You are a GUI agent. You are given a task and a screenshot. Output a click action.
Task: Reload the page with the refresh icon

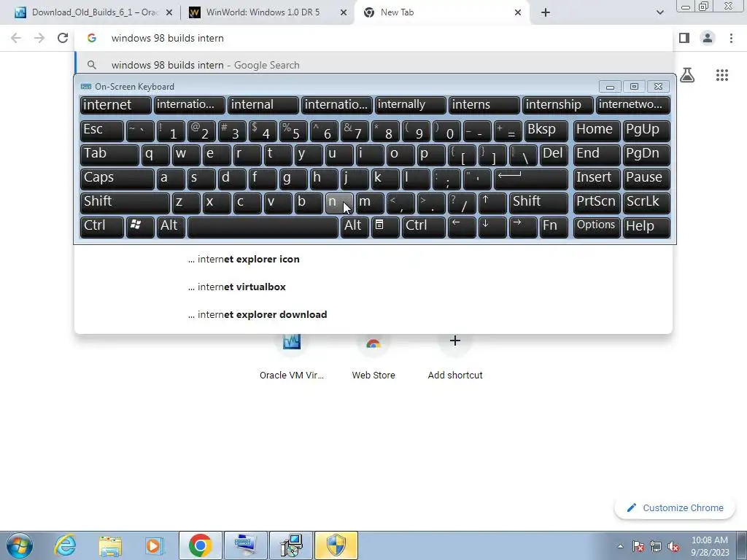[x=63, y=38]
